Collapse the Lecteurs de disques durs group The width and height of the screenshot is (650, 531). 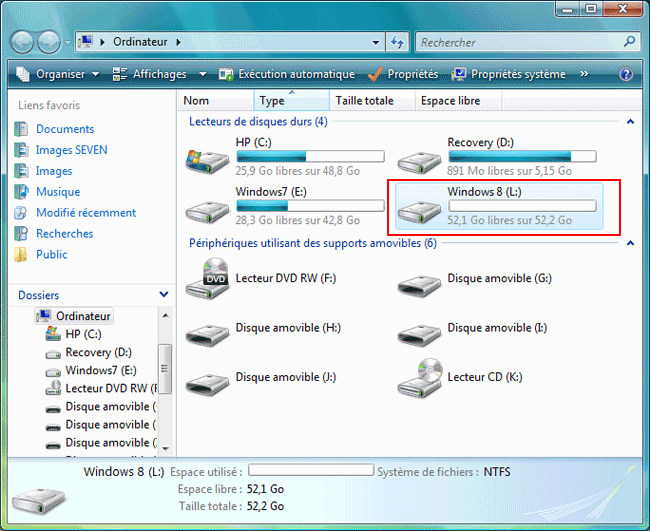coord(630,122)
